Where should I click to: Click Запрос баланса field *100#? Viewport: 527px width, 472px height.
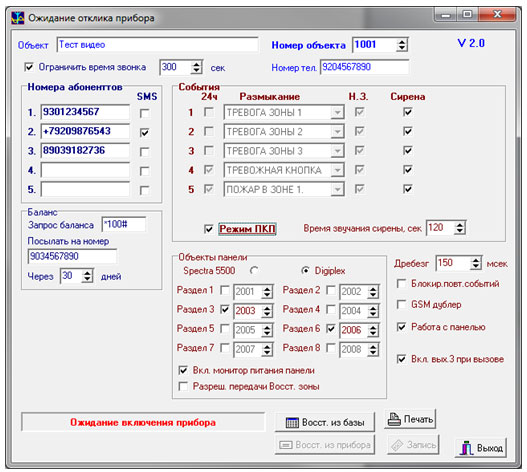click(124, 224)
